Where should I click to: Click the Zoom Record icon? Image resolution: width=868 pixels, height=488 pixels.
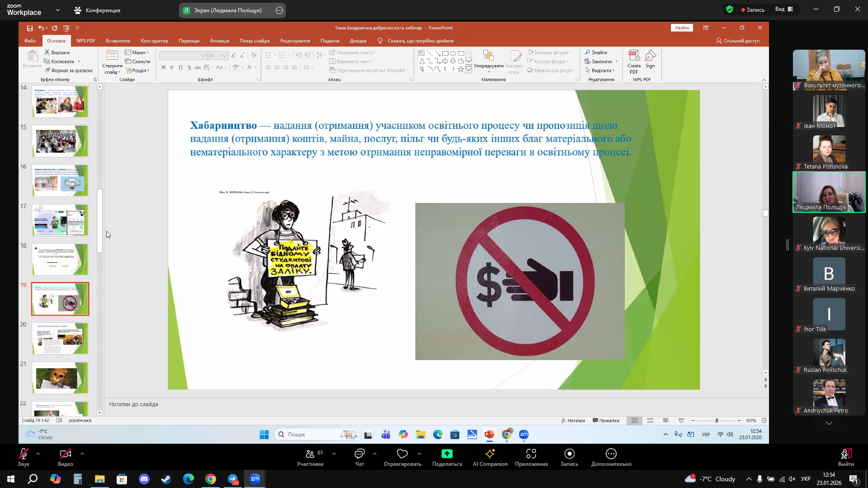(x=569, y=454)
